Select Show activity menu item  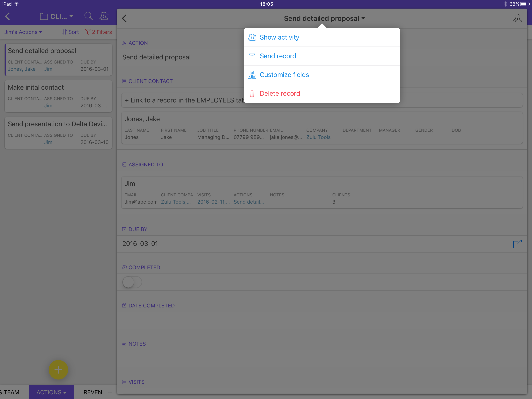click(279, 37)
